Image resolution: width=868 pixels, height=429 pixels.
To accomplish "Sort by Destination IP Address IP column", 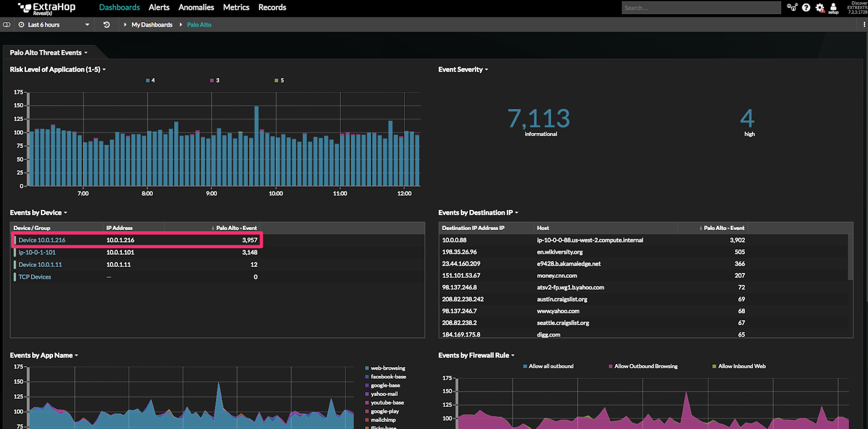I will tap(473, 228).
